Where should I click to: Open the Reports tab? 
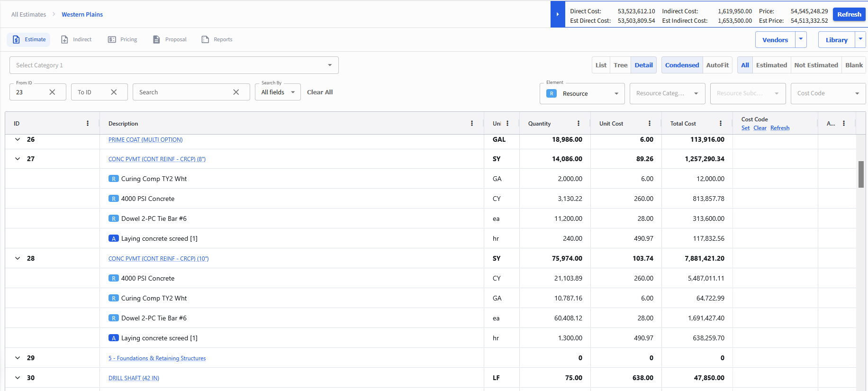click(217, 39)
